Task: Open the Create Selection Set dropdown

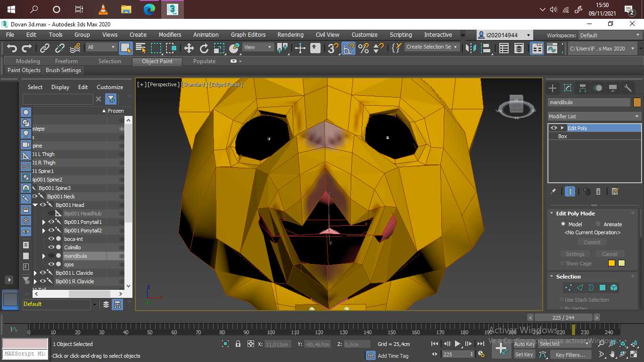Action: 432,47
